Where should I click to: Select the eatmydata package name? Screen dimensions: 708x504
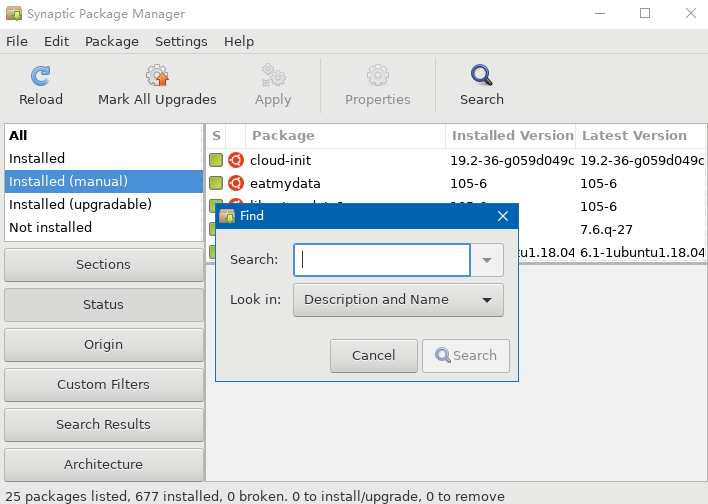click(285, 183)
